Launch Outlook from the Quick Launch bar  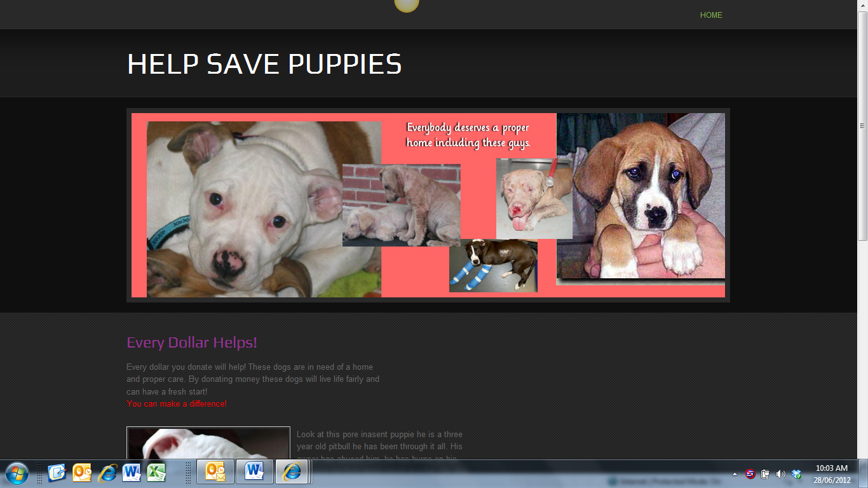click(x=82, y=473)
